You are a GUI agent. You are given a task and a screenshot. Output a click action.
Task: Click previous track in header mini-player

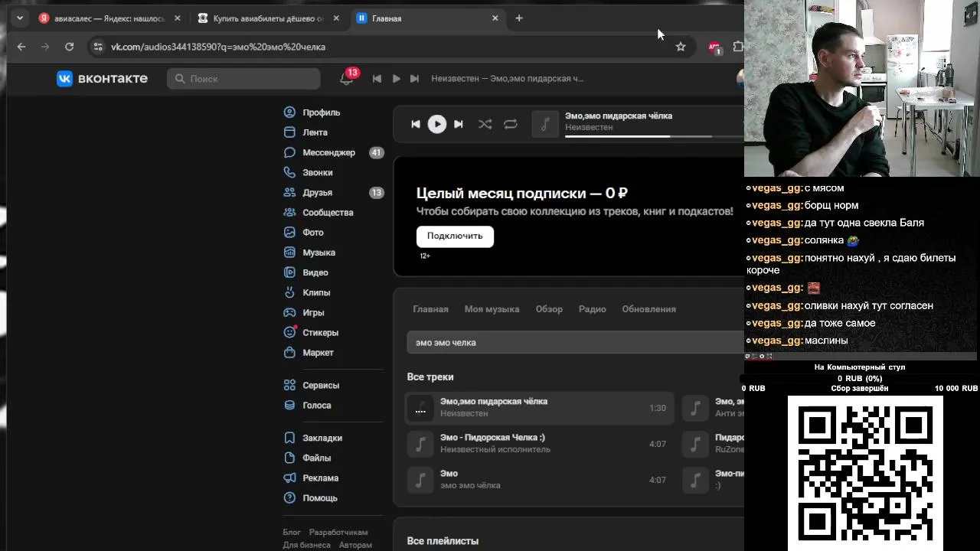point(377,79)
